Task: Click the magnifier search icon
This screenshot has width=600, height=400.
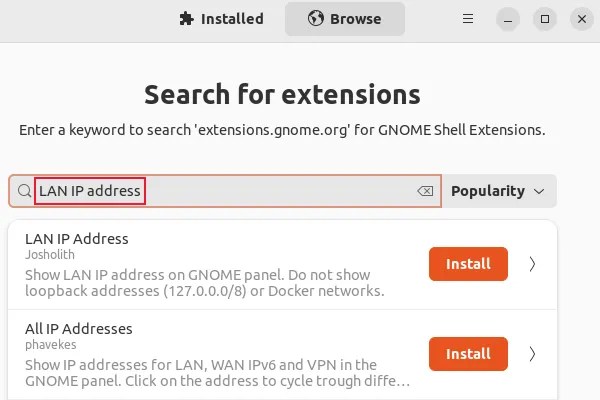Action: (24, 191)
